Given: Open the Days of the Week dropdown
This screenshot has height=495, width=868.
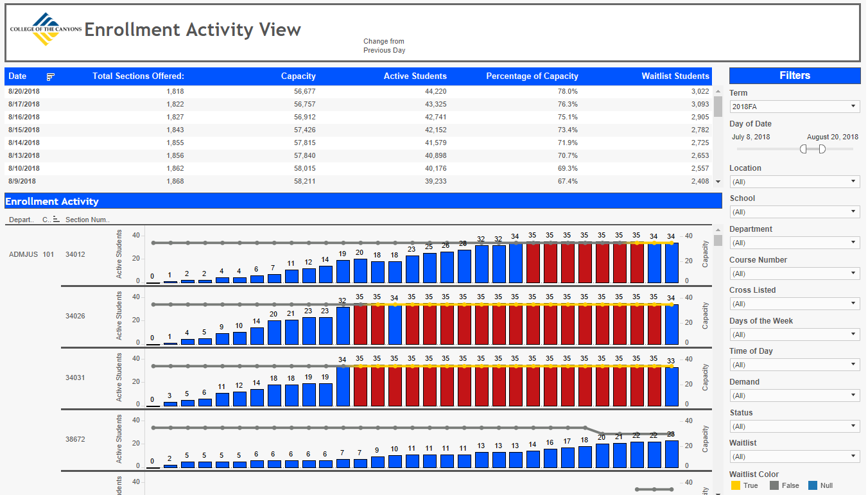Looking at the screenshot, I should (x=794, y=334).
